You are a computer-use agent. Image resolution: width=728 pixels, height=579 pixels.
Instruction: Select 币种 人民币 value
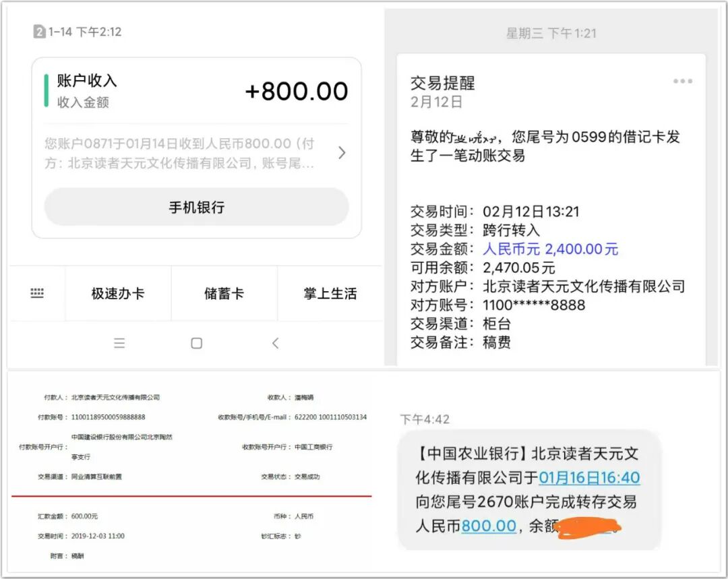[304, 516]
